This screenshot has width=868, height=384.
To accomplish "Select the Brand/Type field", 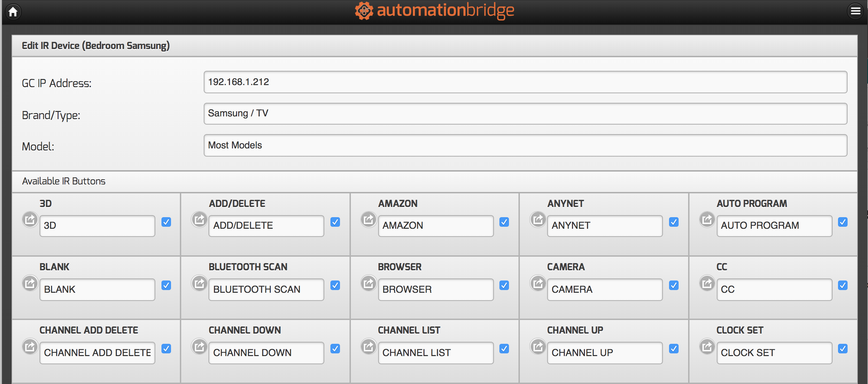I will click(x=525, y=114).
